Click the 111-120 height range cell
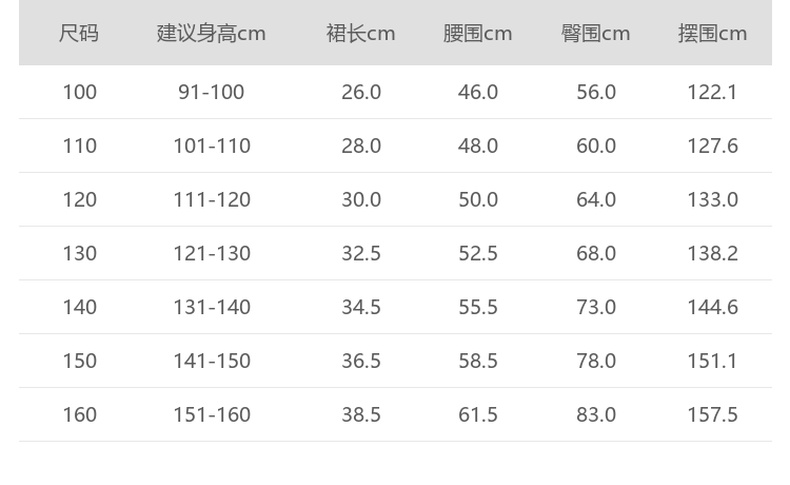 (211, 200)
